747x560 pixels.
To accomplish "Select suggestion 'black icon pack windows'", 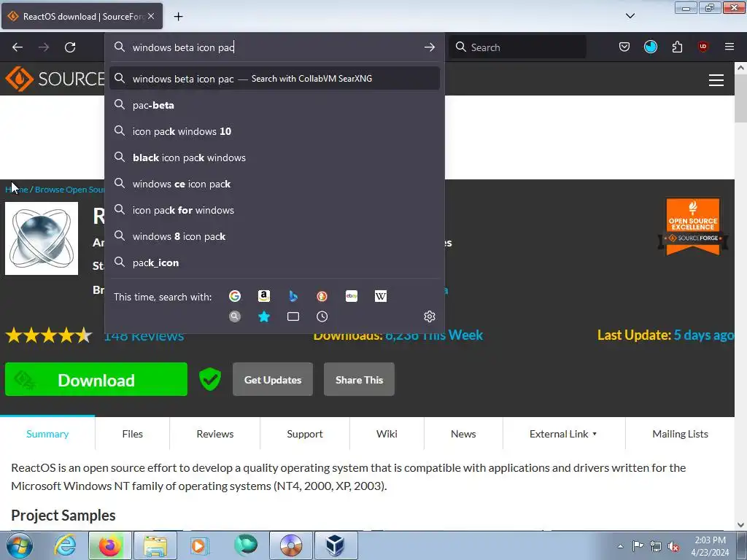I will click(274, 157).
